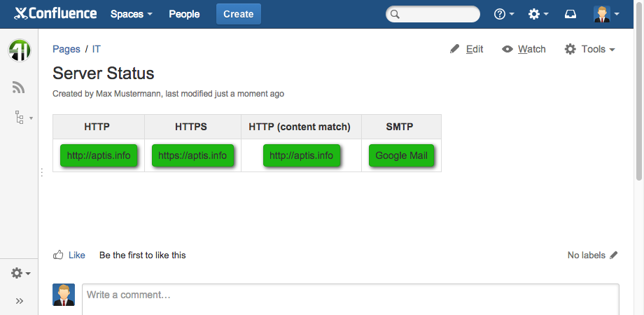Click the Confluence logo
644x315 pixels.
(55, 14)
